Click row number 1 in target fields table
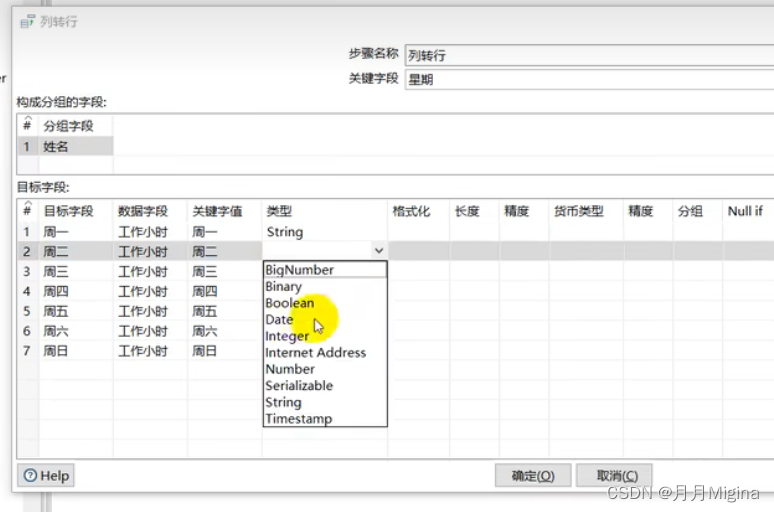774x512 pixels. pos(28,232)
